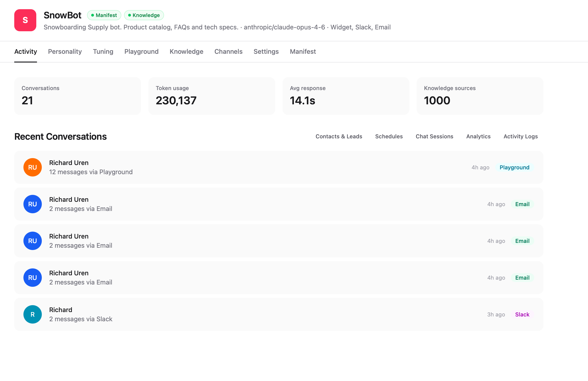Open Contacts & Leads
Screen dimensions: 588x381
point(339,136)
